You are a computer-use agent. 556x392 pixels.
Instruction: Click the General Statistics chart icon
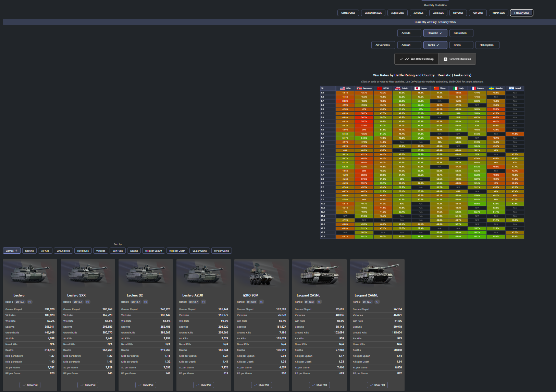click(x=445, y=59)
